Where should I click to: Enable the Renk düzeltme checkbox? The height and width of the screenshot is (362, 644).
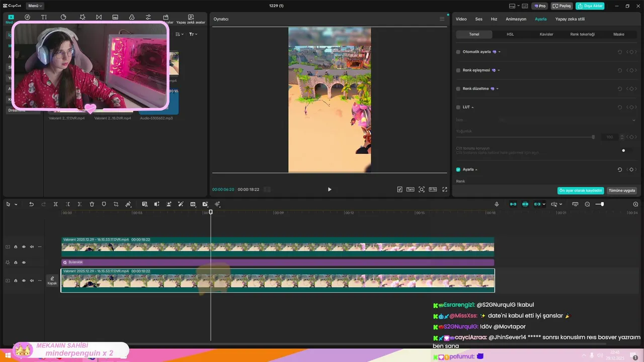tap(458, 89)
